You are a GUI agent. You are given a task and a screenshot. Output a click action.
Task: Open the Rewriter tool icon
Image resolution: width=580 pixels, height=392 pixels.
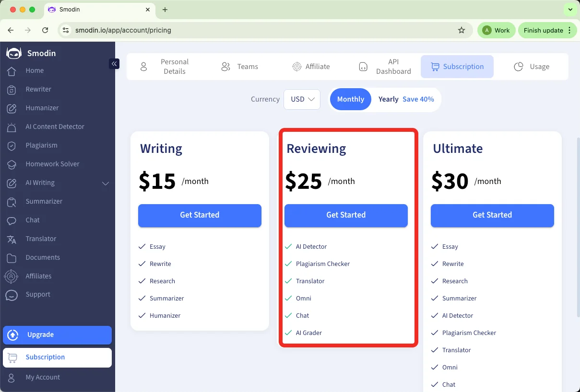[12, 90]
